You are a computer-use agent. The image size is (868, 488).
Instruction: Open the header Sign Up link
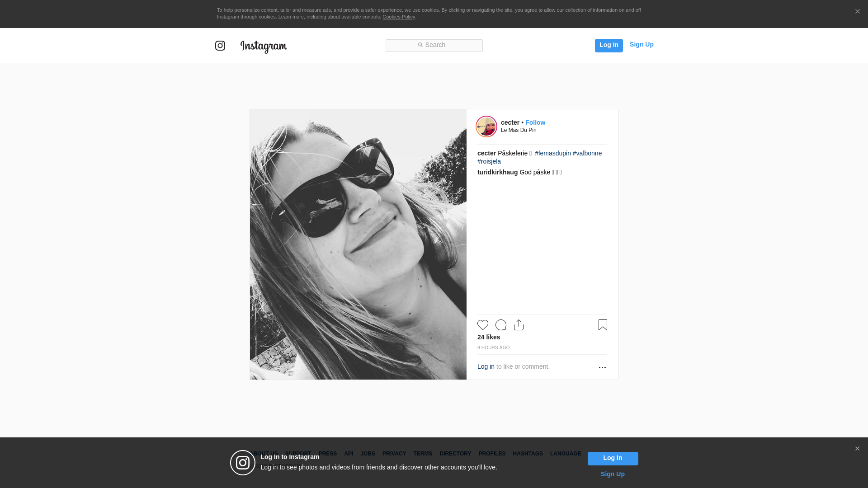coord(642,44)
